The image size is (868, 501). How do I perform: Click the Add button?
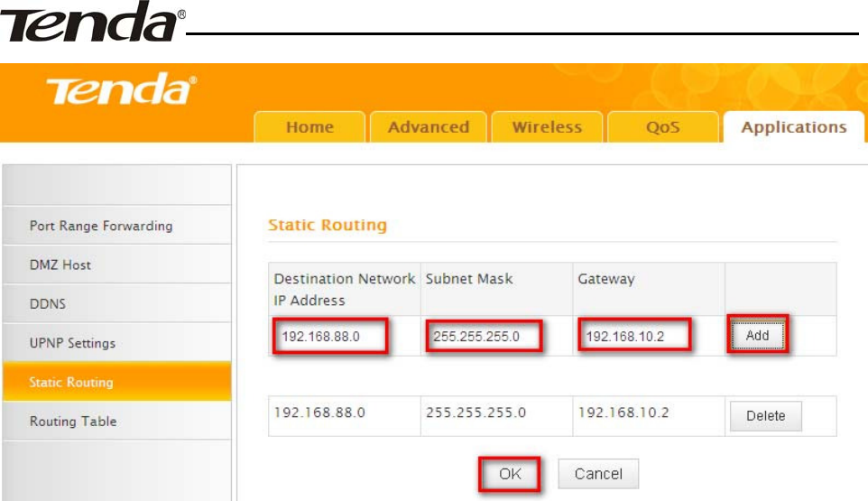757,335
